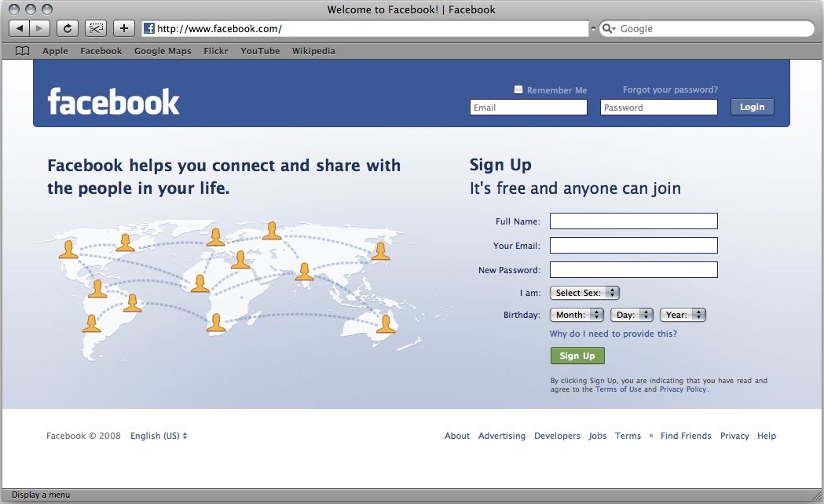Open the Privacy footer link

[x=734, y=436]
